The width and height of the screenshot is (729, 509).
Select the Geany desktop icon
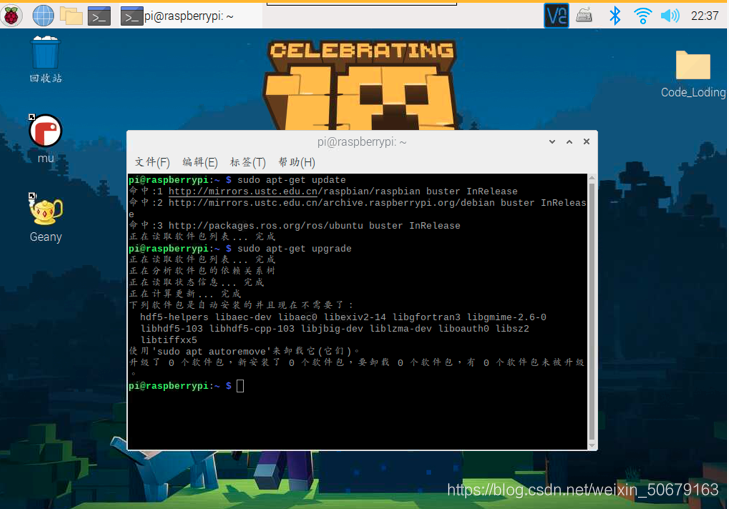coord(46,218)
